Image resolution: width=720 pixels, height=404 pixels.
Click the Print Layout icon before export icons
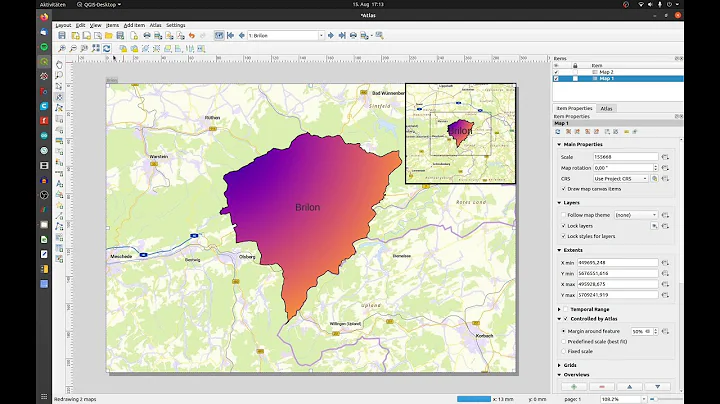[x=147, y=35]
